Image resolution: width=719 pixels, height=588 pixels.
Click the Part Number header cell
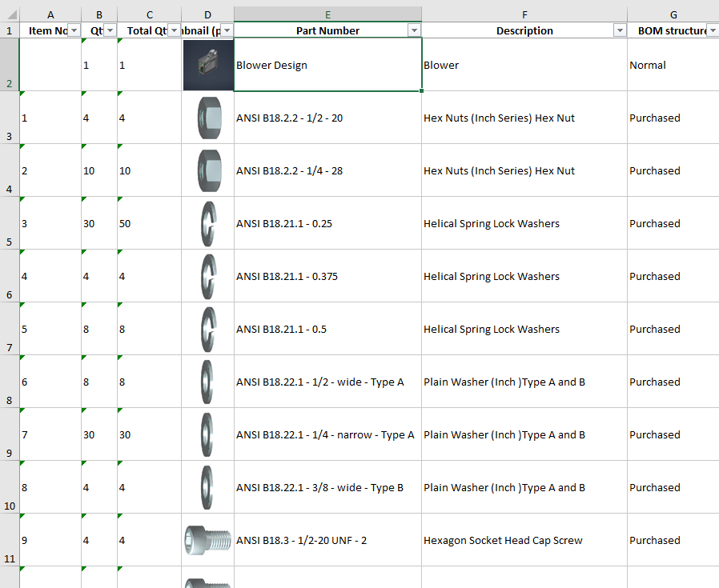pos(327,30)
